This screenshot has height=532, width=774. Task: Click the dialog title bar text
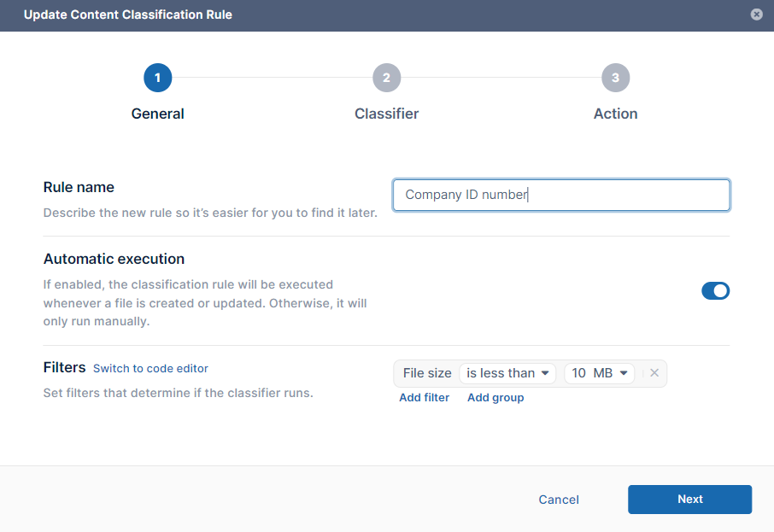click(x=128, y=15)
